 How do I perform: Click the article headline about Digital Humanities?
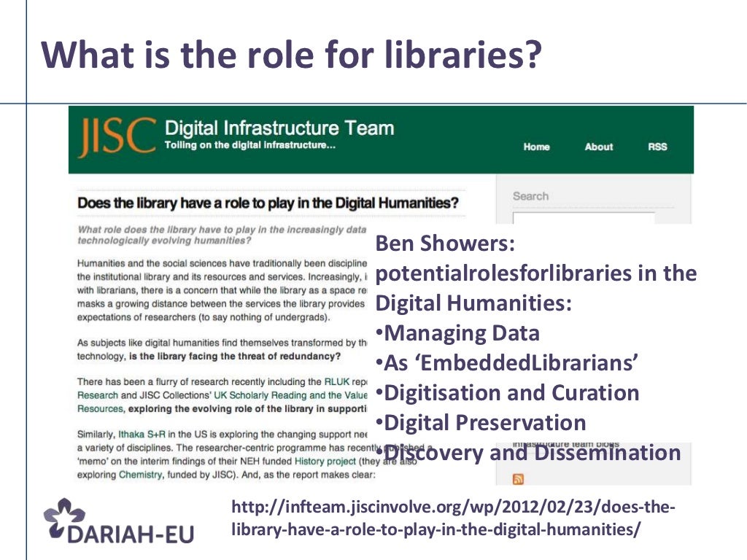(268, 203)
